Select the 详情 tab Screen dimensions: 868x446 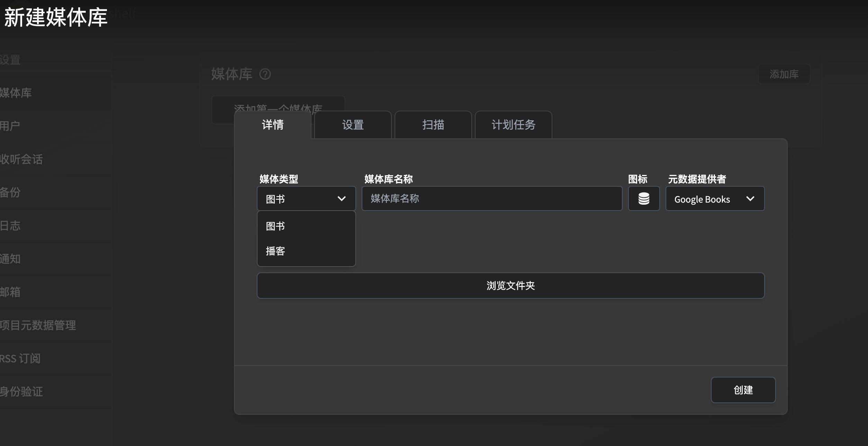coord(272,125)
